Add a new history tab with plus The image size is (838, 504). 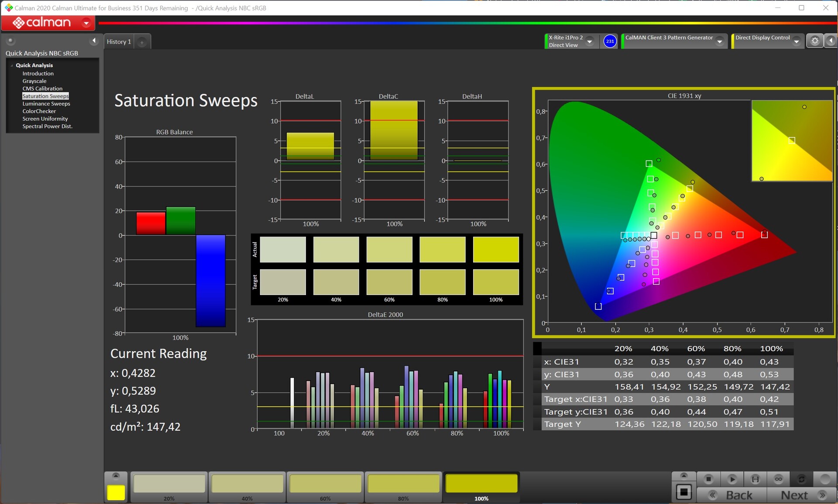(142, 42)
